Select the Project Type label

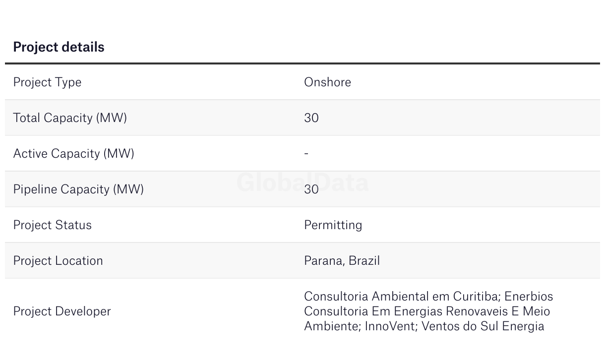click(47, 82)
